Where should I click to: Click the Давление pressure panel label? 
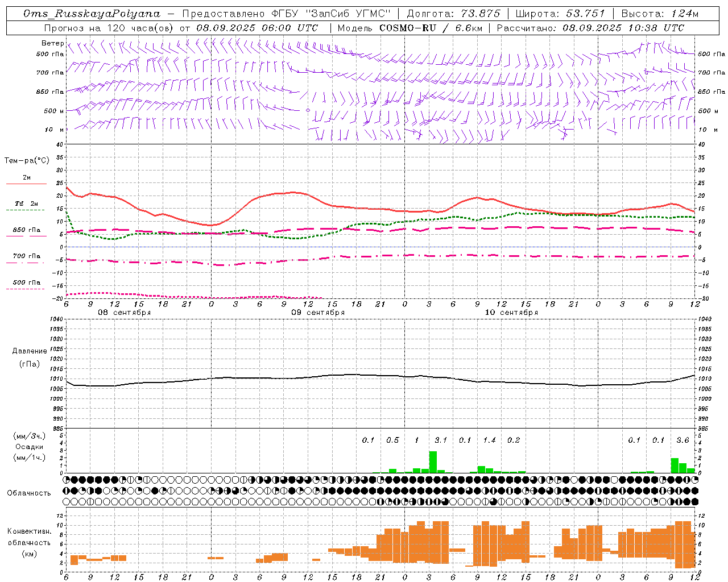(30, 351)
